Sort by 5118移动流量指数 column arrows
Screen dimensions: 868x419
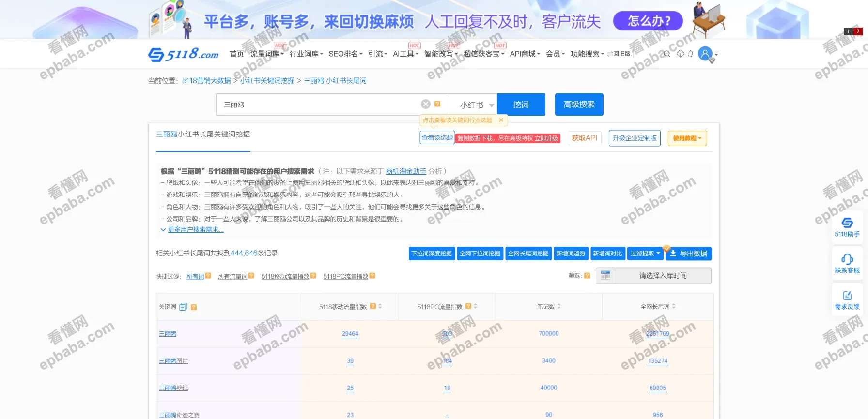(380, 306)
